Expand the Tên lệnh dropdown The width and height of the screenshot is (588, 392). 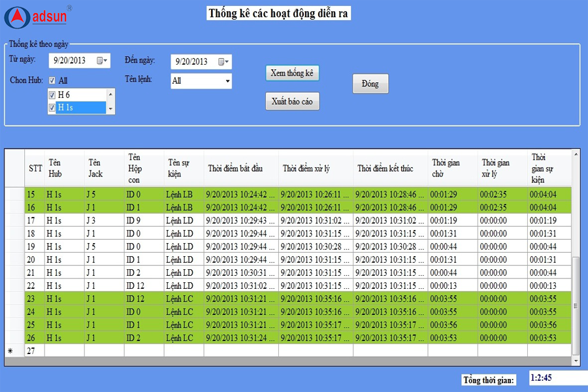click(227, 82)
